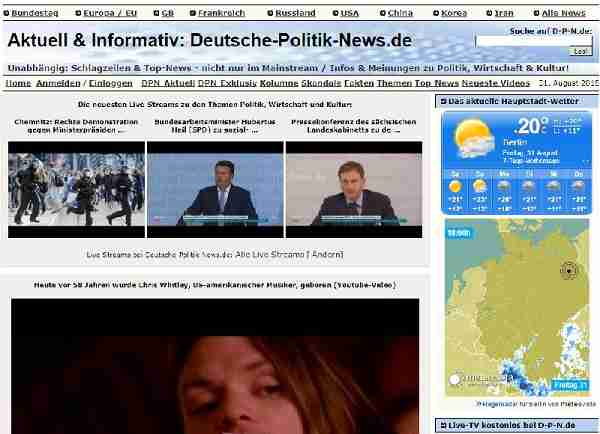
Task: Select the Mo rainy forecast day icon
Action: click(x=504, y=187)
